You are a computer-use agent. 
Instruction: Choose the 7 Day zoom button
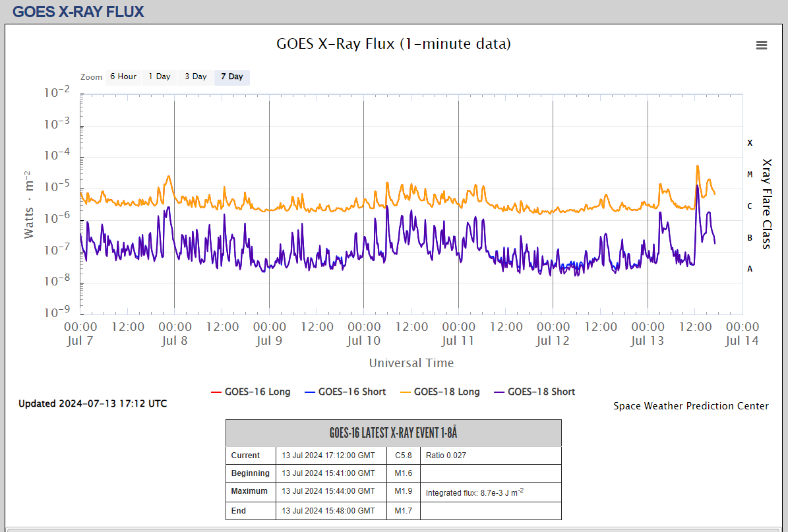pyautogui.click(x=231, y=76)
